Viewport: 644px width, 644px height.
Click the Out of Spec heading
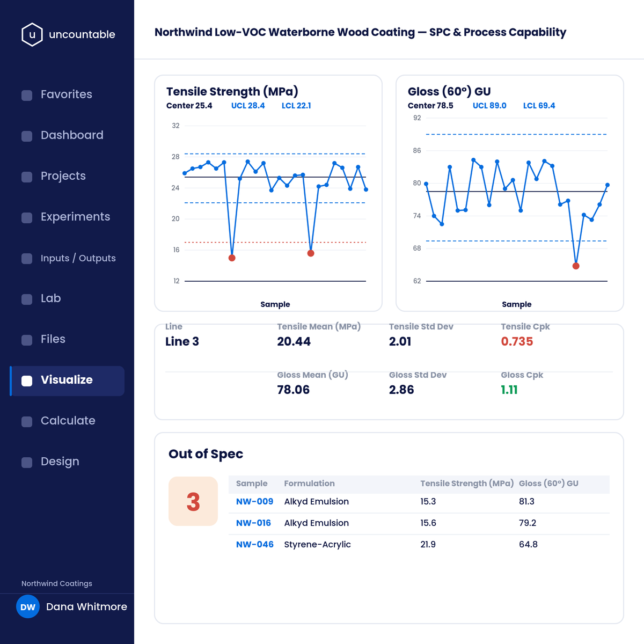coord(206,454)
